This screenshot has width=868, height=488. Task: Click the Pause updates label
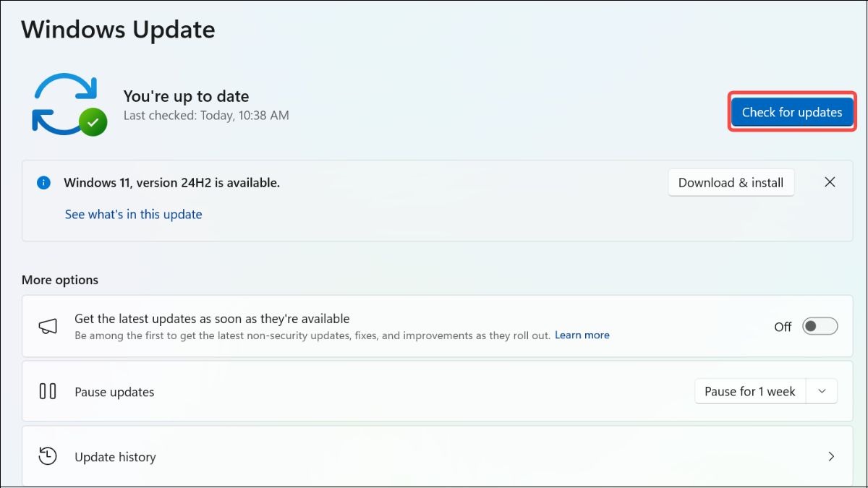coord(114,392)
